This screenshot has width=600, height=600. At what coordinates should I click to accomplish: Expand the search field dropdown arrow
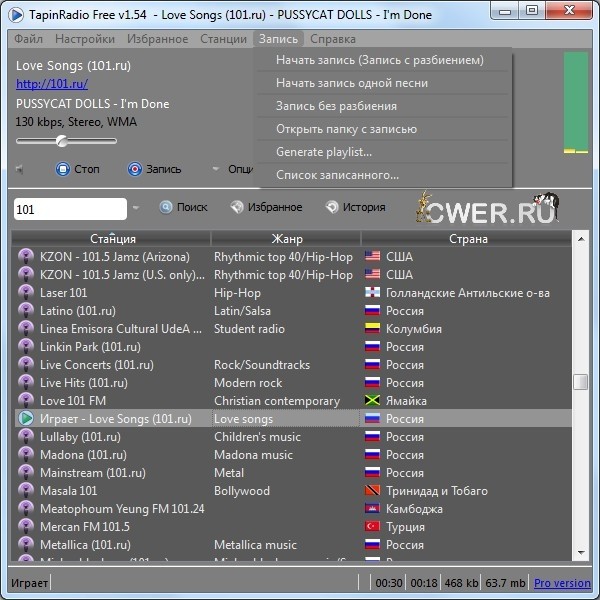pos(136,209)
